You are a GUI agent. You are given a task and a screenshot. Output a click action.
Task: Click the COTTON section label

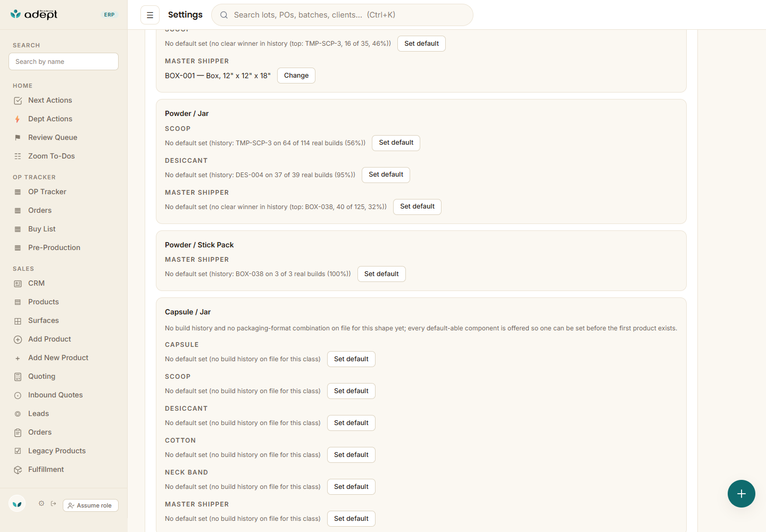coord(180,440)
